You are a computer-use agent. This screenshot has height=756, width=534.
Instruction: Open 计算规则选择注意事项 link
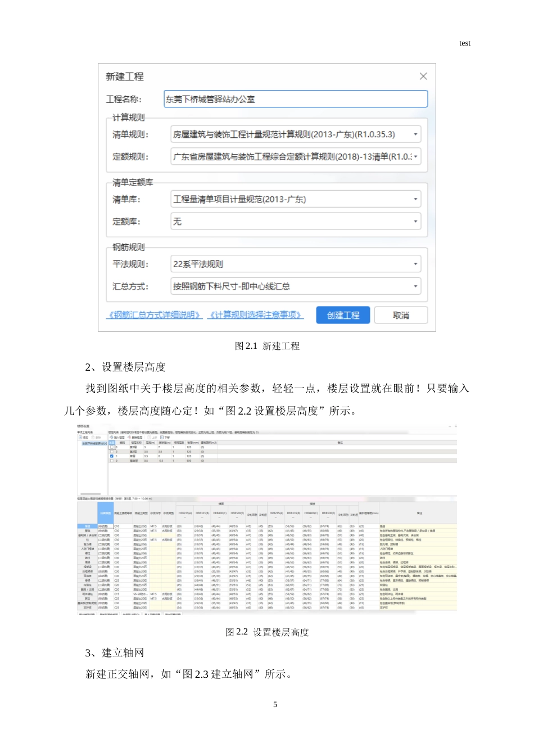tap(256, 315)
